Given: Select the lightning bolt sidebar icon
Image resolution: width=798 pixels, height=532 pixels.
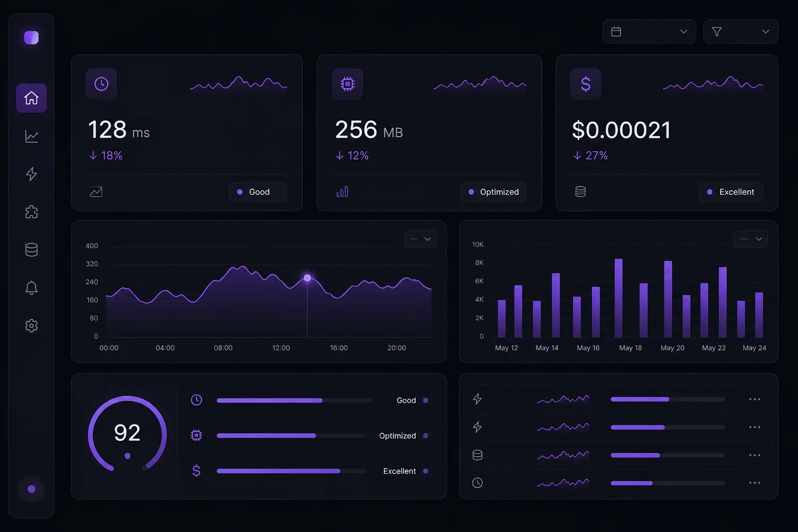Looking at the screenshot, I should pos(31,174).
